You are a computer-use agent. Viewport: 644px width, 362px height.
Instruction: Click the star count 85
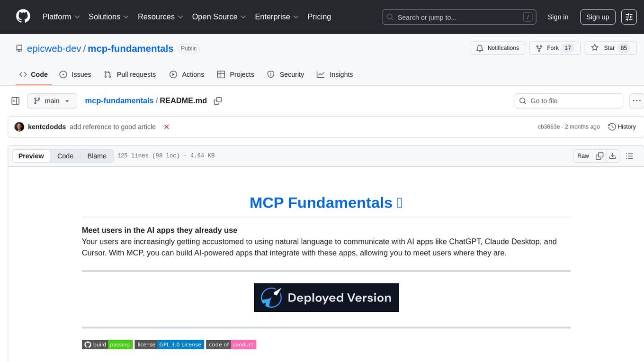pyautogui.click(x=624, y=48)
